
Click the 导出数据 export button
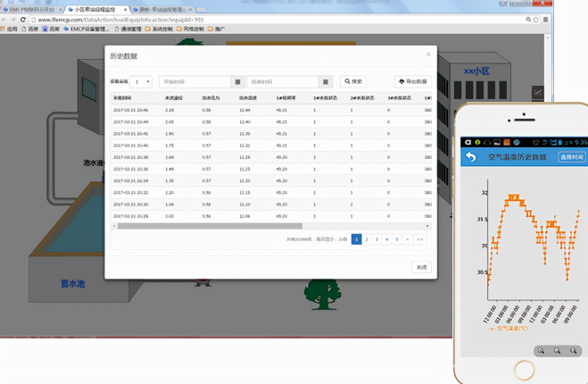coord(413,81)
